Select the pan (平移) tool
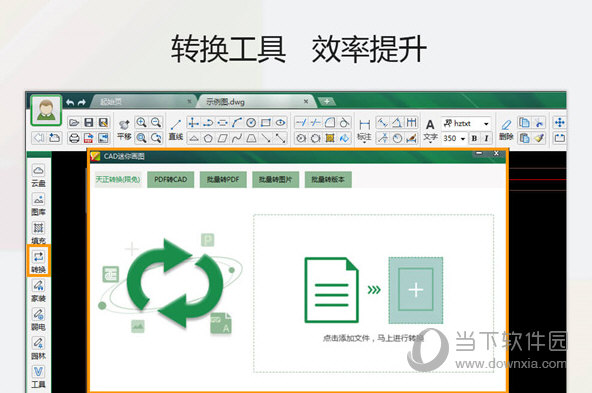The height and width of the screenshot is (393, 592). tap(124, 129)
